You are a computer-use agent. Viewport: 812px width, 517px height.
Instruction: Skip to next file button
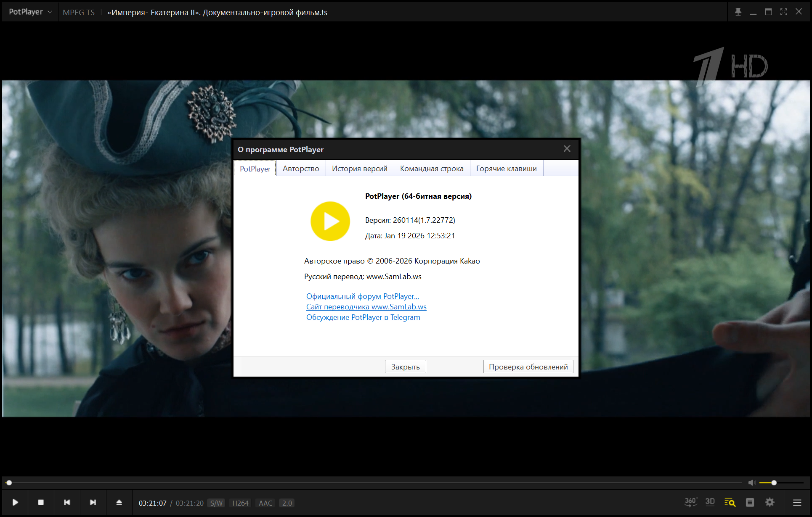(x=93, y=502)
